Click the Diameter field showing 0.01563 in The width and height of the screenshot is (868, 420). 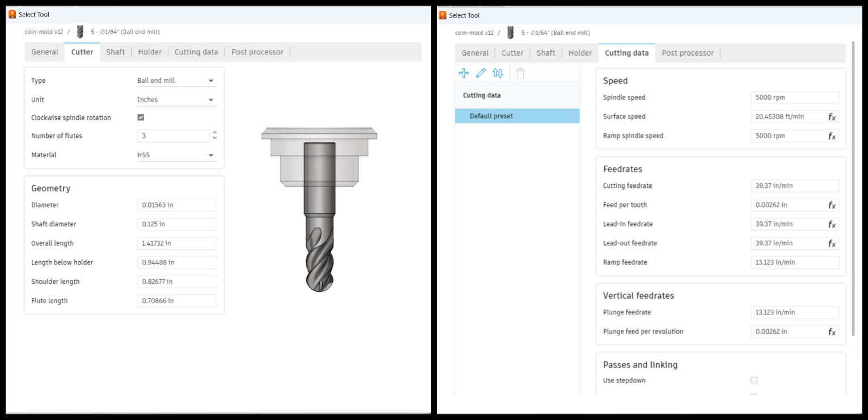177,205
